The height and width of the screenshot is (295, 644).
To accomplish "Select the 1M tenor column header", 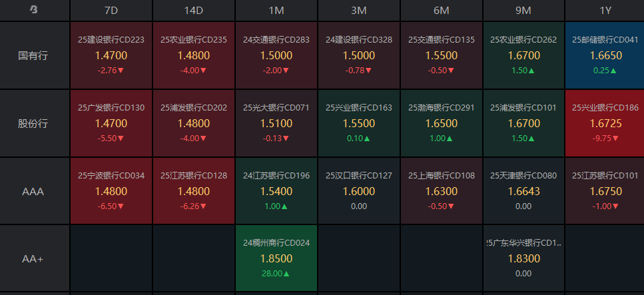I will point(276,10).
